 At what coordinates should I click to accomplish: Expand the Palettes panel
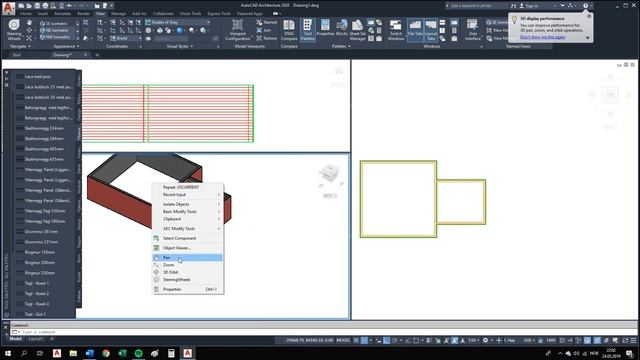click(x=341, y=46)
